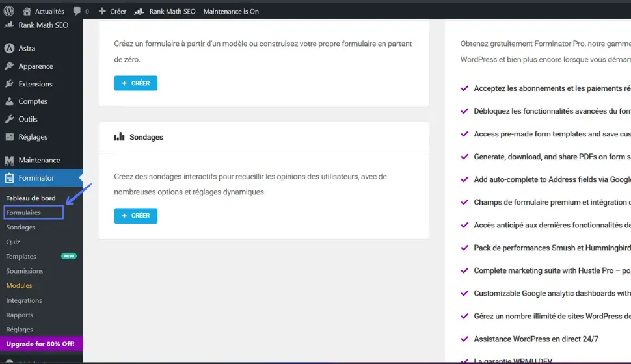Open Actualités in the admin bar
This screenshot has height=364, width=631.
click(49, 11)
